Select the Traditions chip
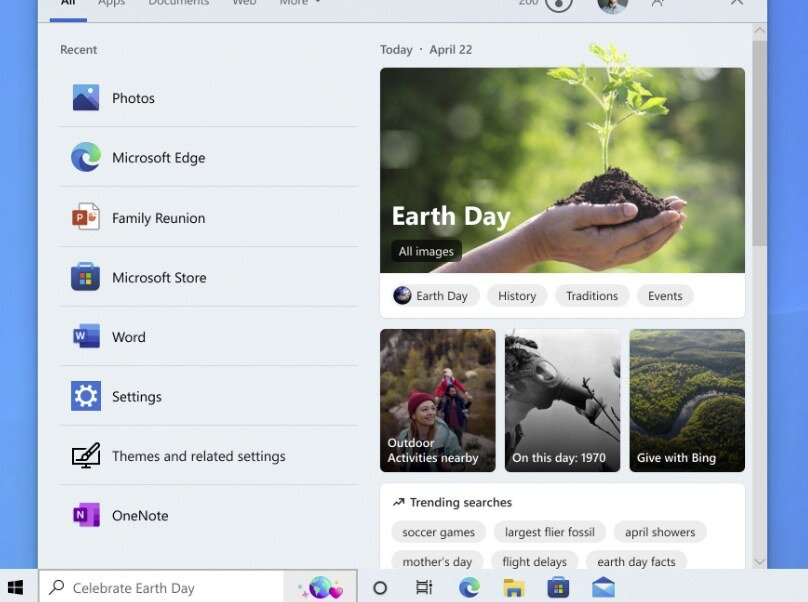Viewport: 808px width, 602px height. tap(592, 296)
